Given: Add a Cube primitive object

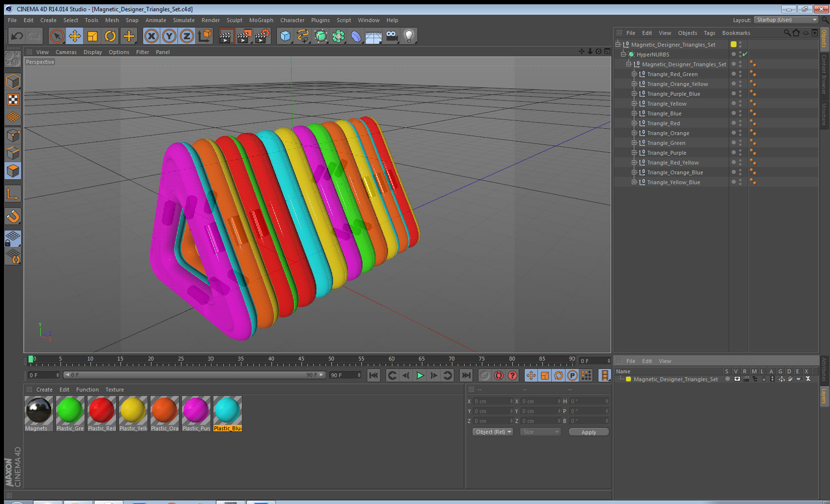Looking at the screenshot, I should click(x=285, y=36).
